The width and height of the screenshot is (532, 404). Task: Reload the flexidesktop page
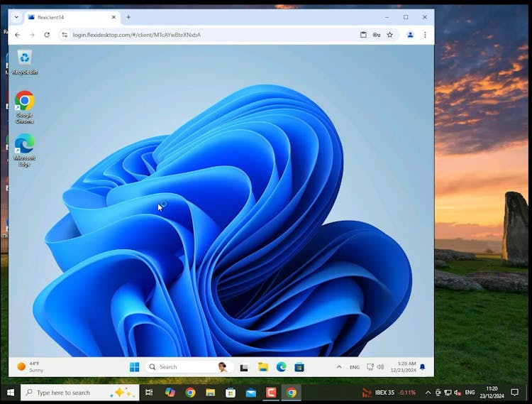coord(47,34)
